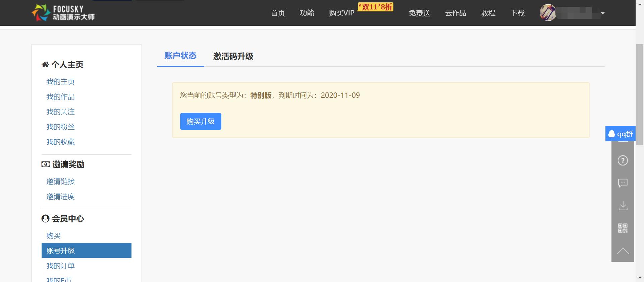Image resolution: width=644 pixels, height=282 pixels.
Task: Open 免费送 in the top navigation
Action: 419,13
